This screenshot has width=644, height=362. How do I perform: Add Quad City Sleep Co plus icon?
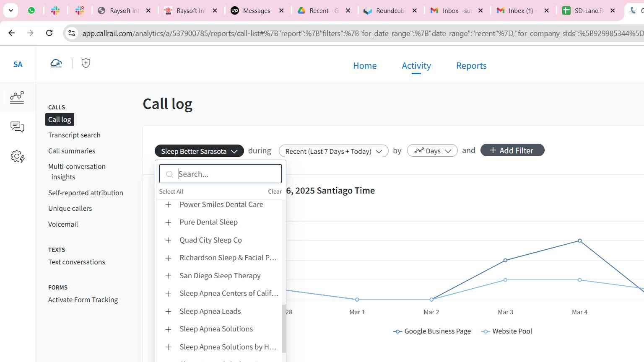pos(168,240)
